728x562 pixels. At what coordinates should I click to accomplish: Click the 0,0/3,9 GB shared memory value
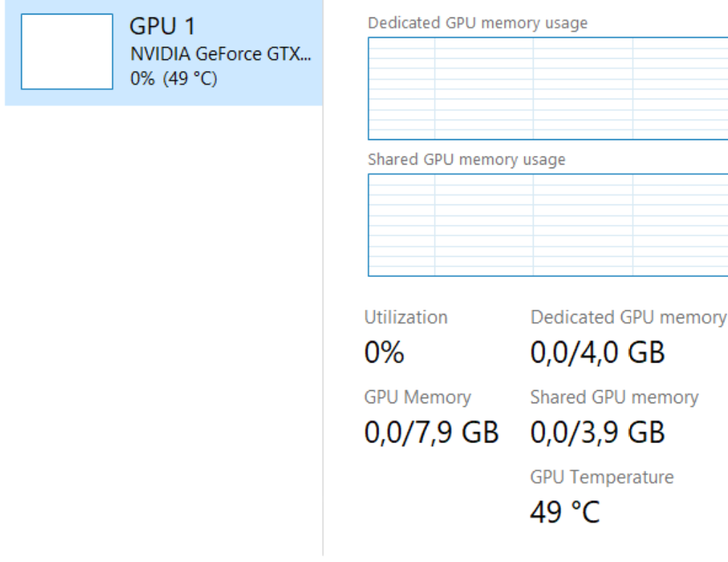(597, 433)
